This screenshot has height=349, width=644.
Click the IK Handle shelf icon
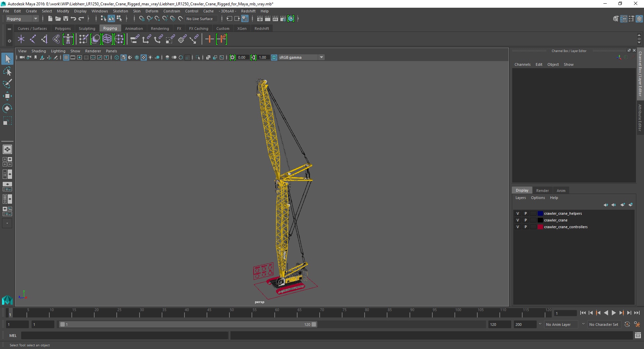44,39
